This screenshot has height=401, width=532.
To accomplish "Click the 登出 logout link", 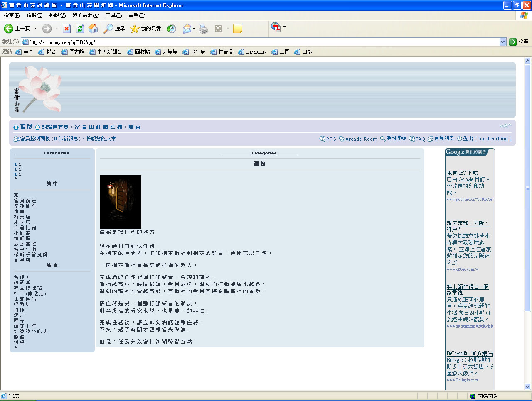I will 468,139.
